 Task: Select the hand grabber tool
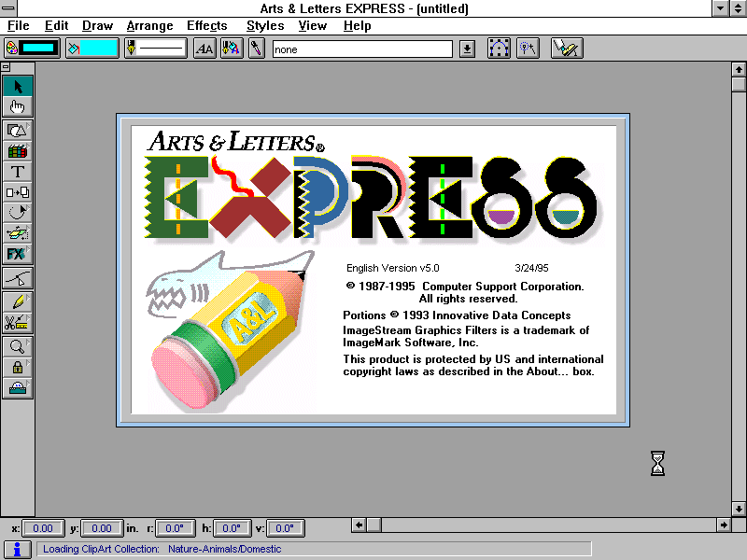(18, 107)
